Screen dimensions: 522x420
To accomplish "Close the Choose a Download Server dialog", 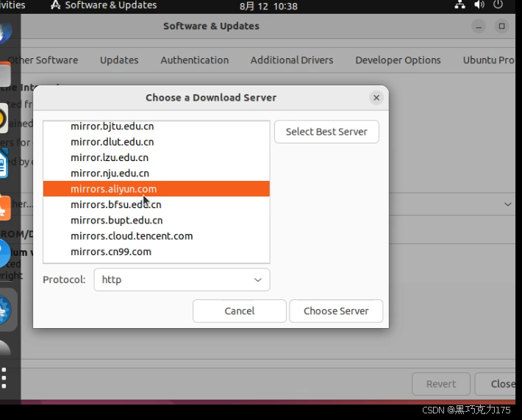I will [376, 98].
